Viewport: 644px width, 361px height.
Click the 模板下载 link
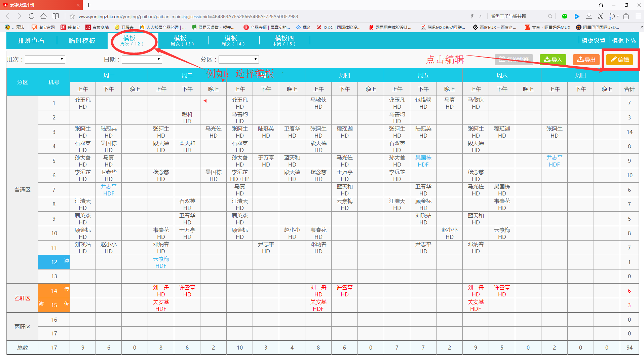pyautogui.click(x=623, y=40)
